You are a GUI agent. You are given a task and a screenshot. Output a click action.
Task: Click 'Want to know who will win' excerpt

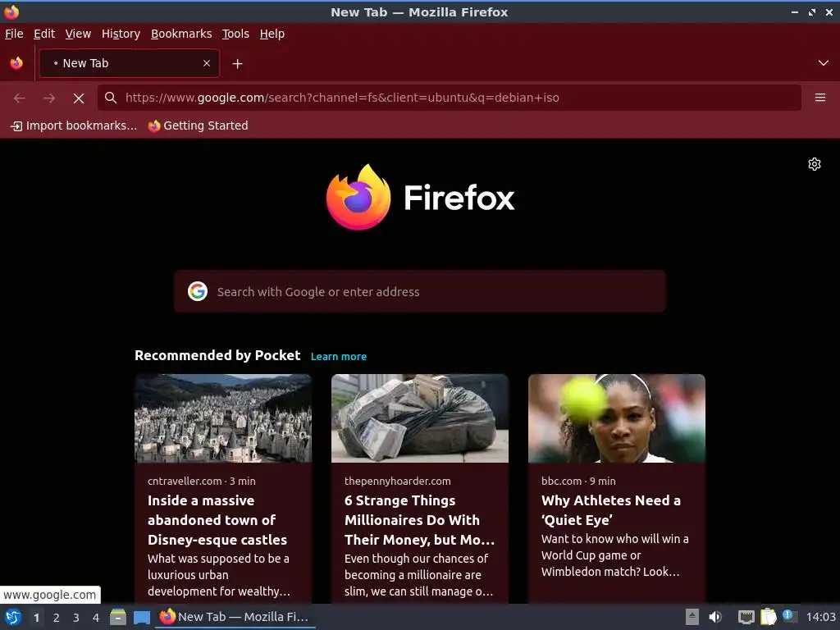tap(614, 555)
